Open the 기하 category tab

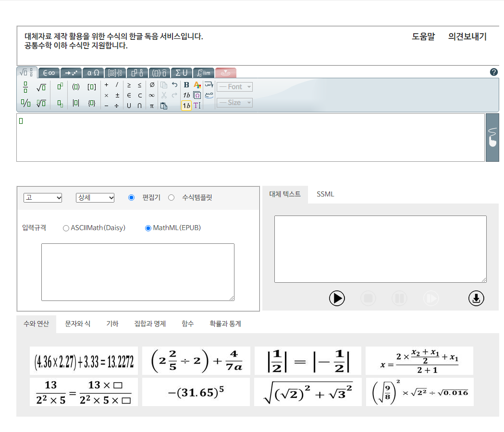pyautogui.click(x=112, y=324)
